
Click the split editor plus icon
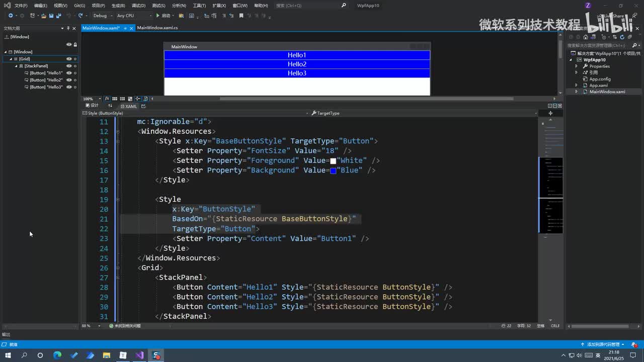550,113
